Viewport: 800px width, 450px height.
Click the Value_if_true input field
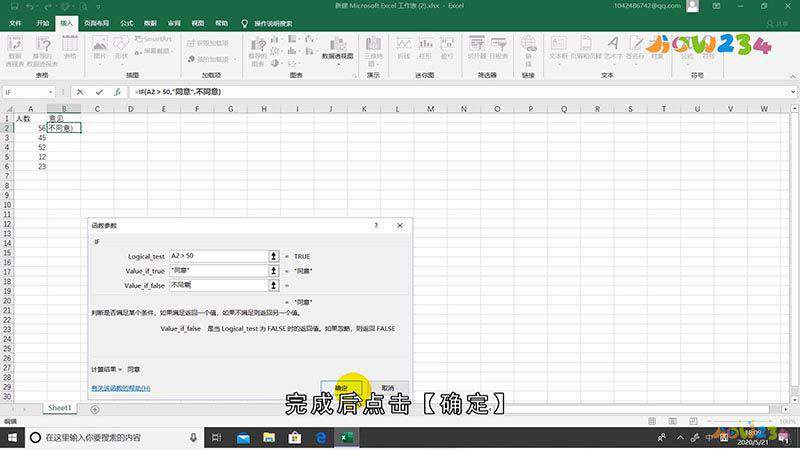click(218, 270)
